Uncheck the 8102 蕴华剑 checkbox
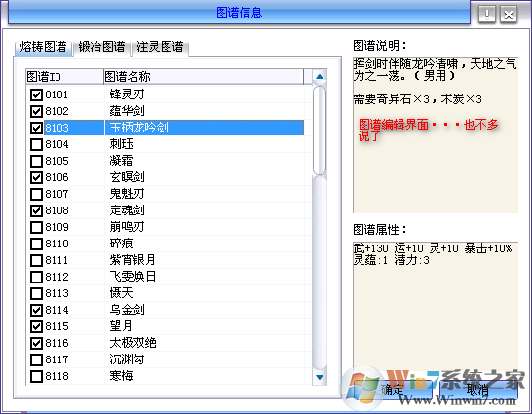Screen dimensions: 532x414 coord(36,111)
